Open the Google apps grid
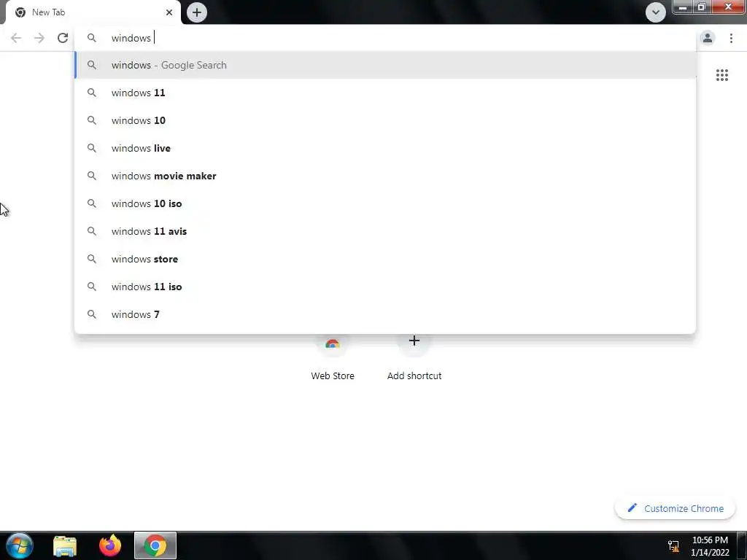747x560 pixels. pos(721,75)
